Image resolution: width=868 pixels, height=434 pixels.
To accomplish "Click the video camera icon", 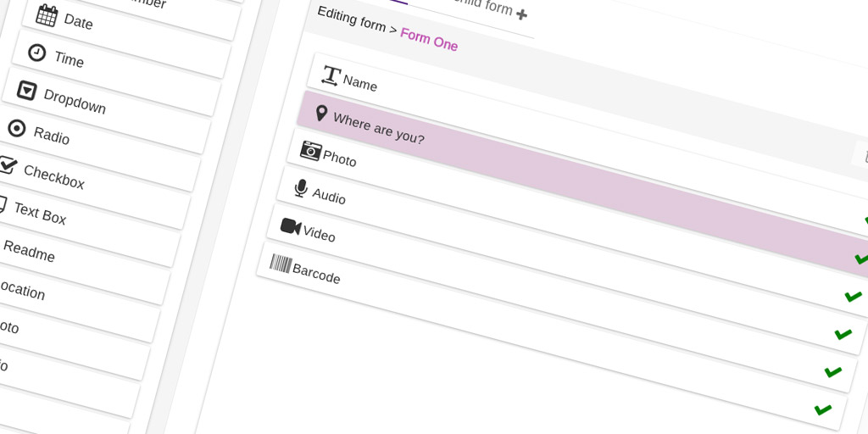I will pos(291,225).
